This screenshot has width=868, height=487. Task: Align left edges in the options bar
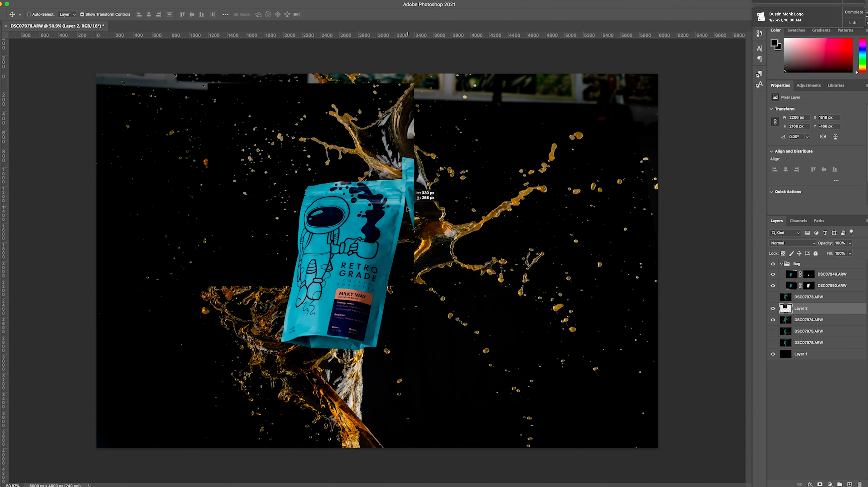pyautogui.click(x=139, y=14)
